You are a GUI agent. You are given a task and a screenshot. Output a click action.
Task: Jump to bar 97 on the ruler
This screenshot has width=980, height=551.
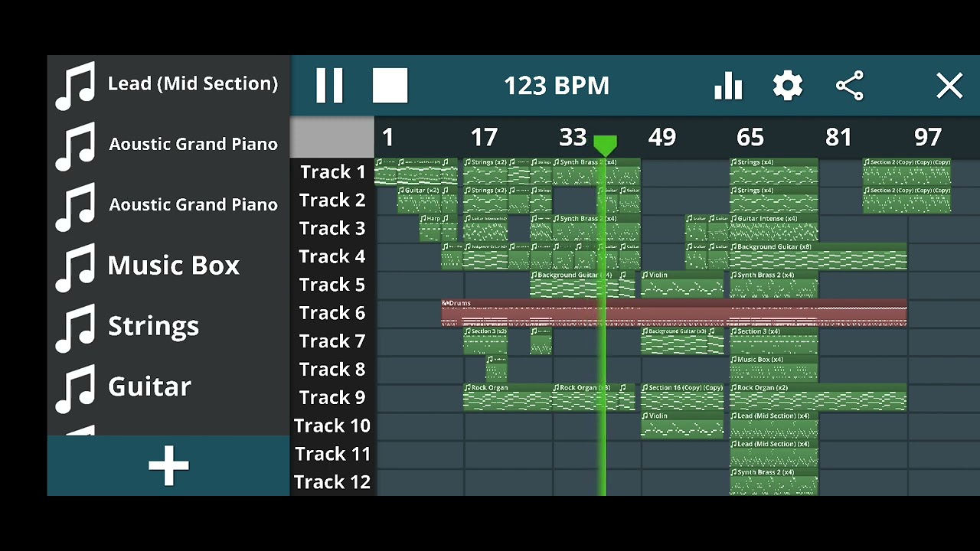[928, 137]
